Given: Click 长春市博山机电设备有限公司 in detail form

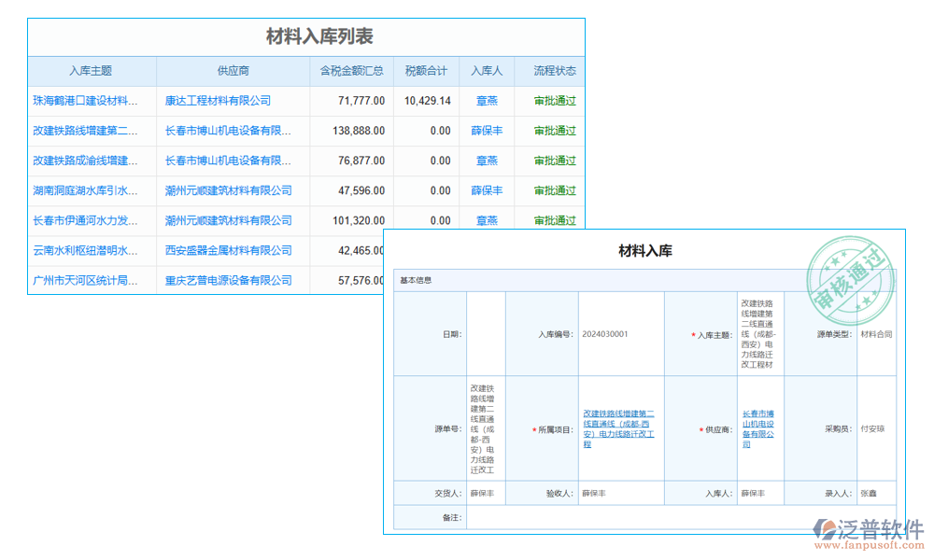Looking at the screenshot, I should (x=758, y=429).
